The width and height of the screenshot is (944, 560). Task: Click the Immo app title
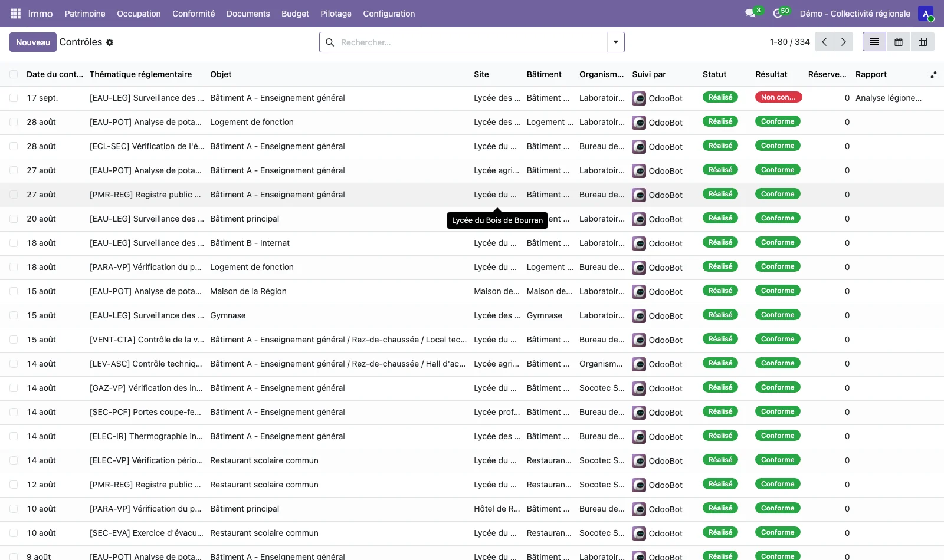pyautogui.click(x=40, y=14)
